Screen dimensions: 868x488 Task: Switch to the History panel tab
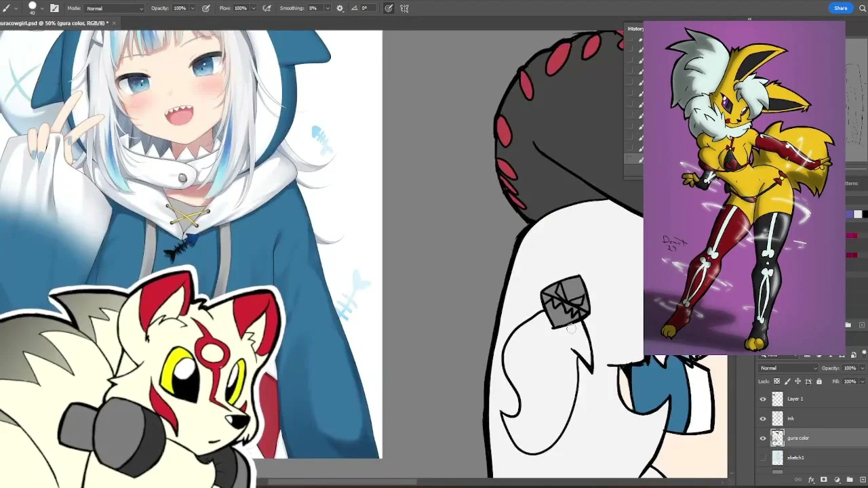(x=635, y=28)
